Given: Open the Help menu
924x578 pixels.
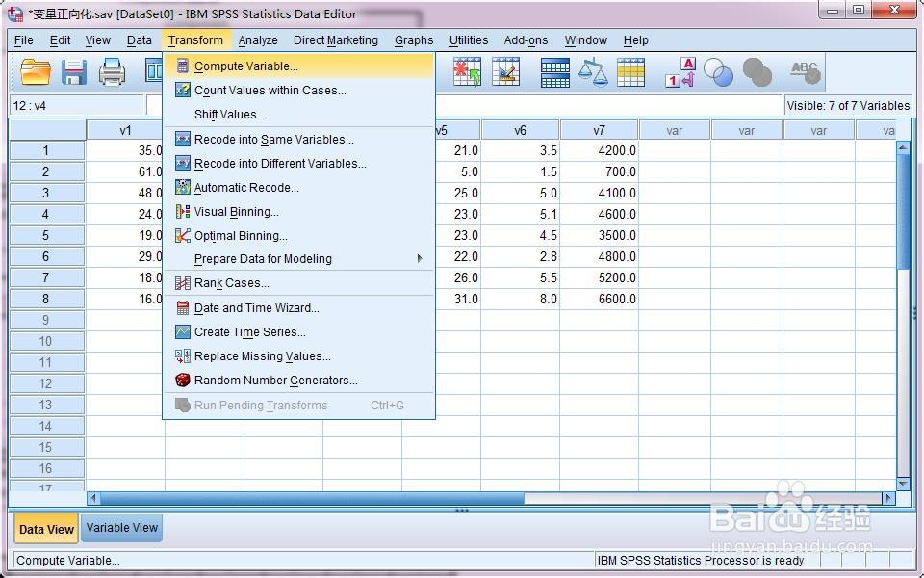Looking at the screenshot, I should (636, 40).
